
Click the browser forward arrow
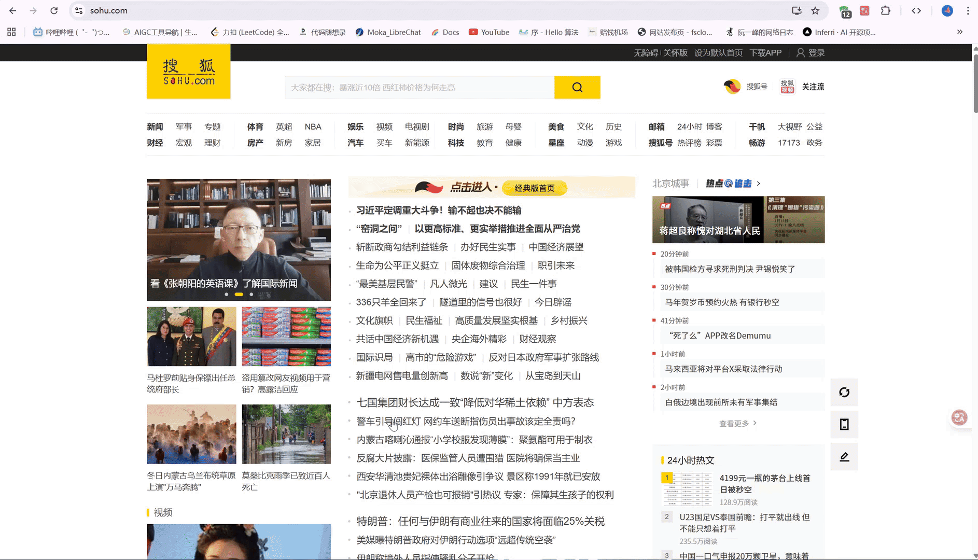point(33,10)
